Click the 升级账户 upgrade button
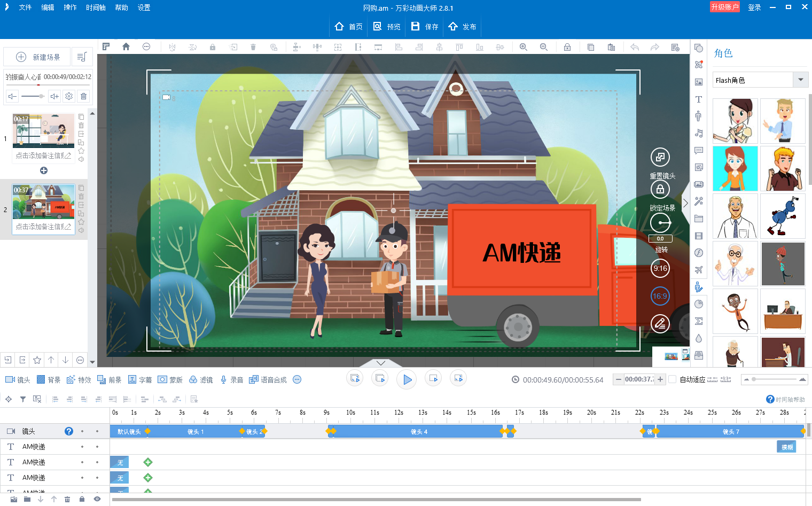Image resolution: width=812 pixels, height=506 pixels. pos(724,7)
